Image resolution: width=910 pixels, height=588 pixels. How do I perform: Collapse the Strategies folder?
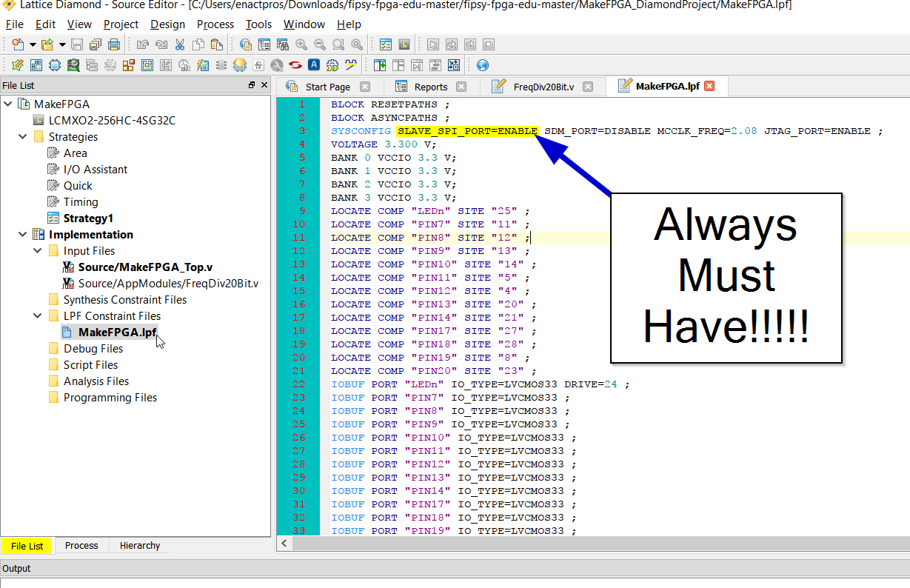pos(23,137)
